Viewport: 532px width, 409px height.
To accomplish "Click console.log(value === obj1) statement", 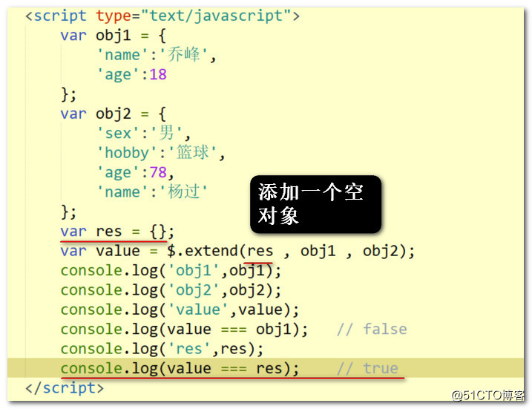I will [184, 330].
